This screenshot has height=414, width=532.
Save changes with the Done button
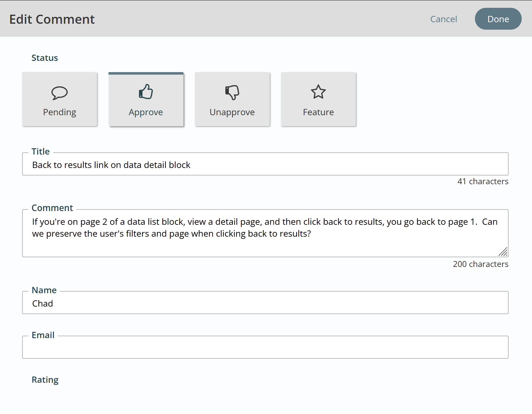[498, 19]
